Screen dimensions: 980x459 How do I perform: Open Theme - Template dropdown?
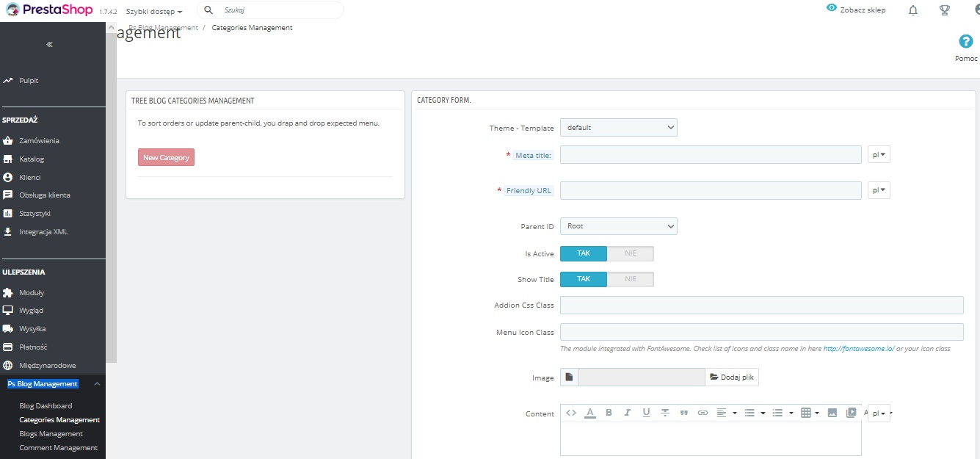619,128
